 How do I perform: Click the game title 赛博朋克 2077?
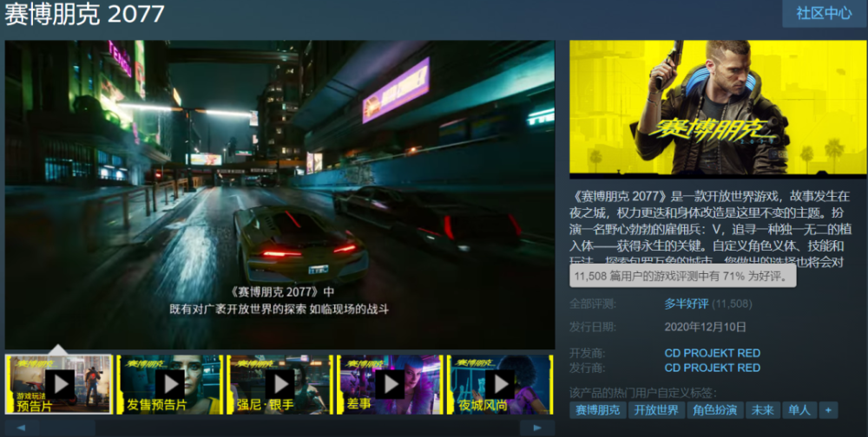pos(84,15)
